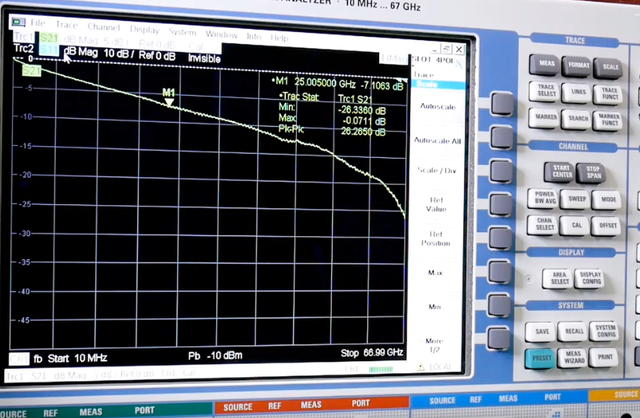Open the System menu
This screenshot has width=640, height=418.
[x=183, y=31]
